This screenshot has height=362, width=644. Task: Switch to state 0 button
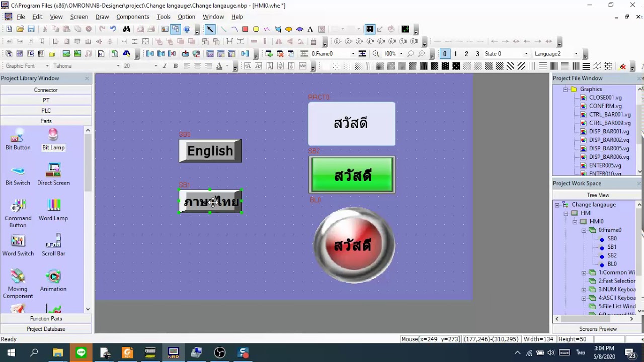pos(445,54)
